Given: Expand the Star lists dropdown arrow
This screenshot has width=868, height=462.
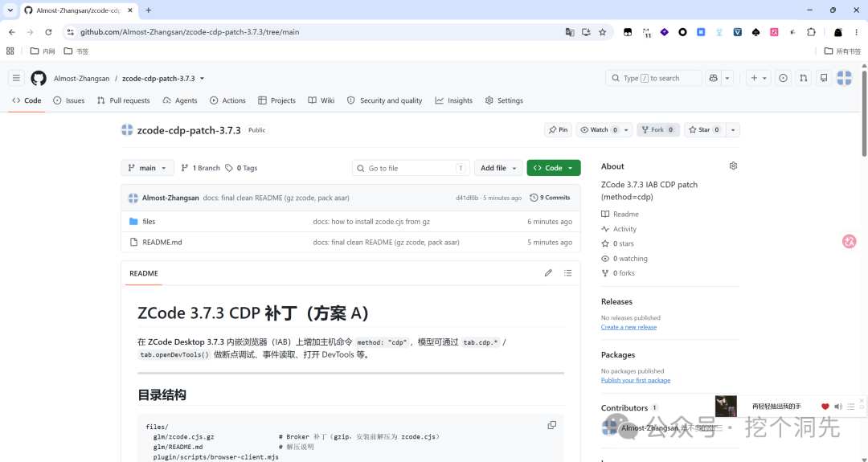Looking at the screenshot, I should tap(732, 130).
